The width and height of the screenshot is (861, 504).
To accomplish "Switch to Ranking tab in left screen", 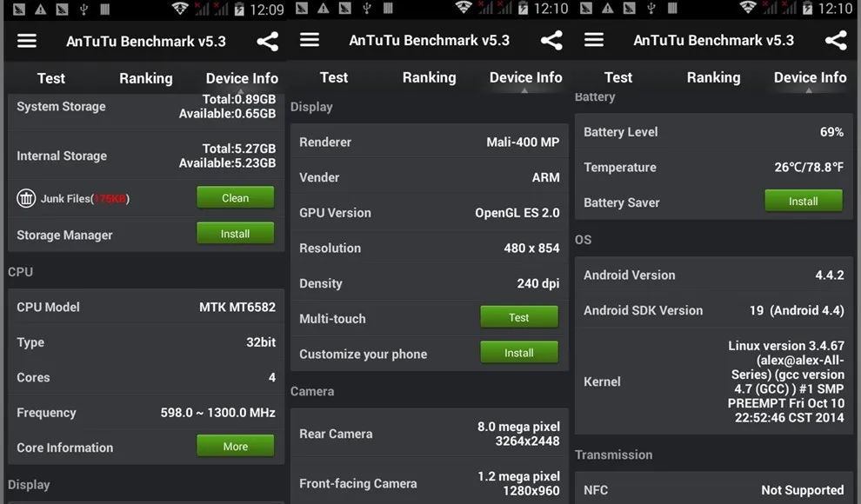I will 146,78.
